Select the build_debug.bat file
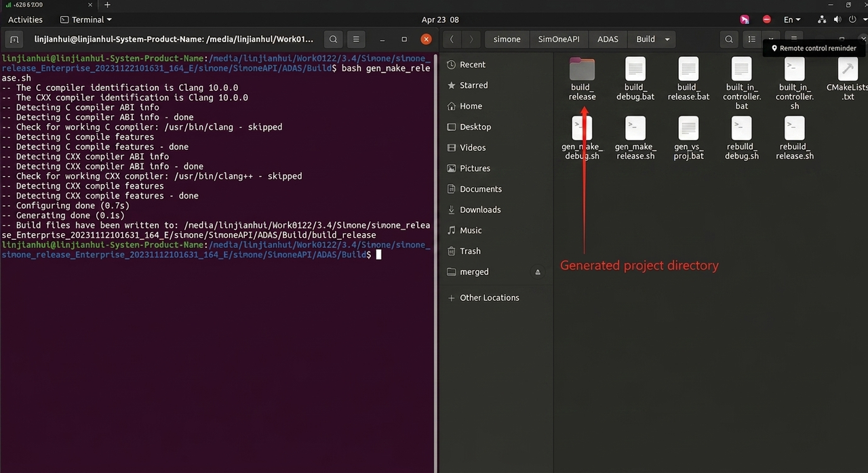 pyautogui.click(x=635, y=79)
